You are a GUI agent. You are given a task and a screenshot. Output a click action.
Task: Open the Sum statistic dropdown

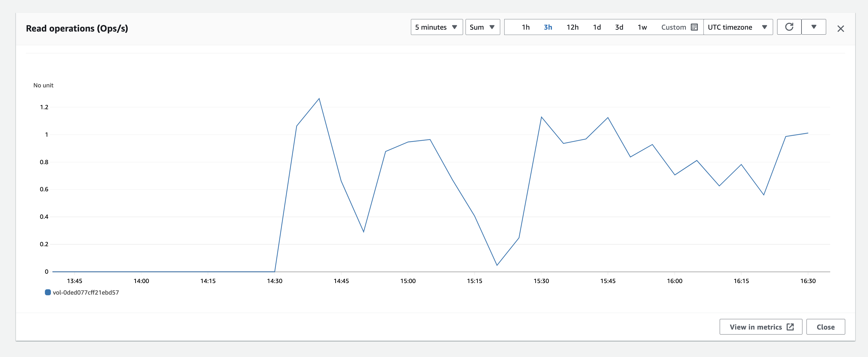pos(482,27)
